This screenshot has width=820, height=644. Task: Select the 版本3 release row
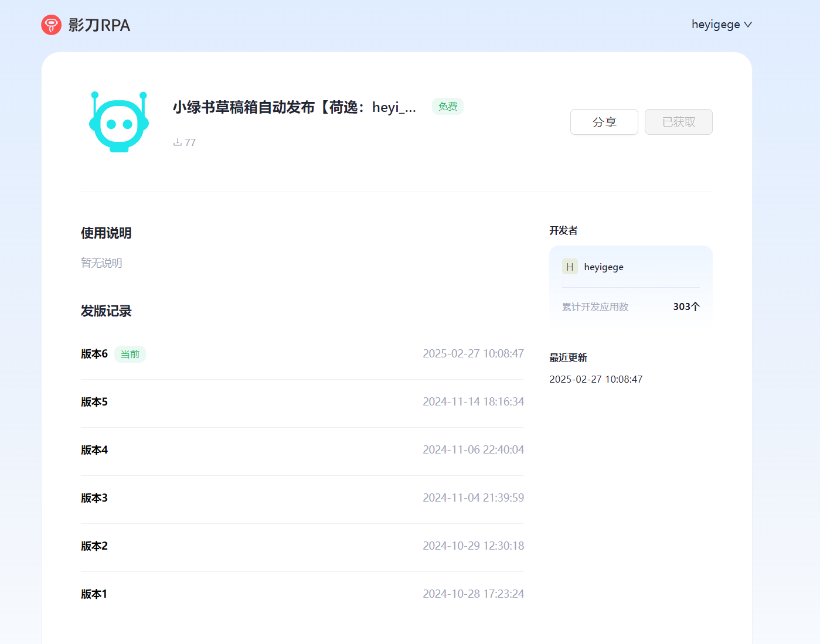point(302,498)
